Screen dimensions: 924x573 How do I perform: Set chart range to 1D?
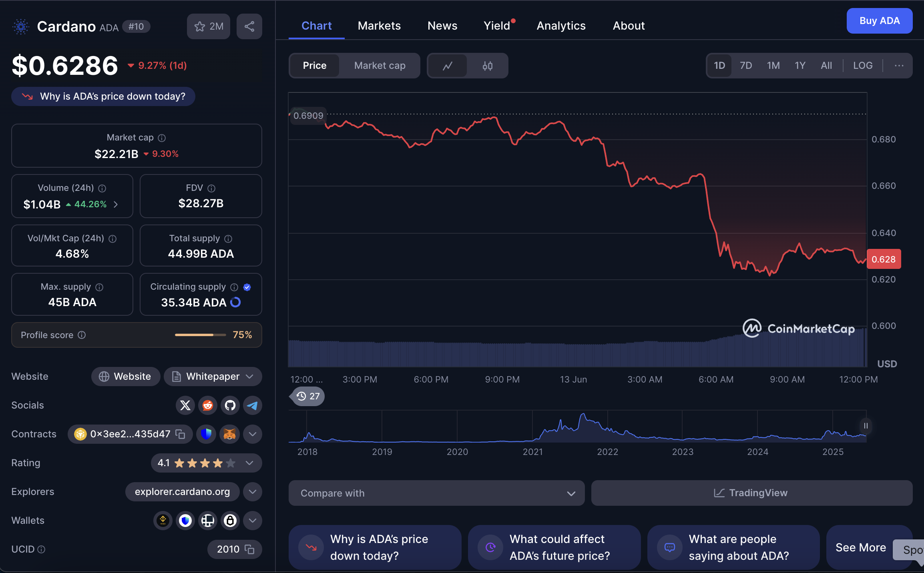(719, 66)
